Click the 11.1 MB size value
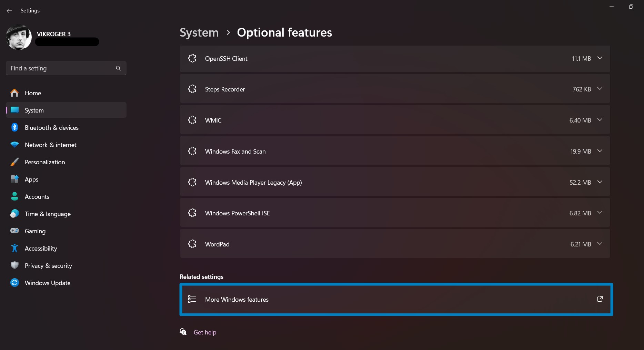 582,59
